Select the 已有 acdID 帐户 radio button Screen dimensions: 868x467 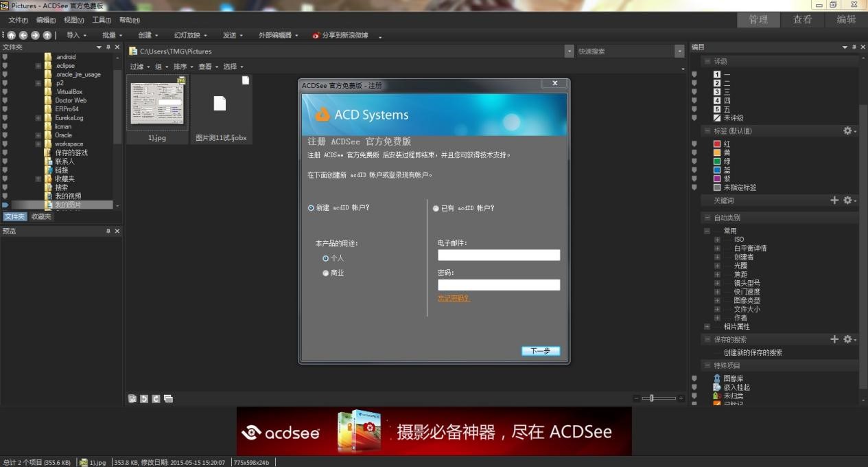pyautogui.click(x=436, y=207)
